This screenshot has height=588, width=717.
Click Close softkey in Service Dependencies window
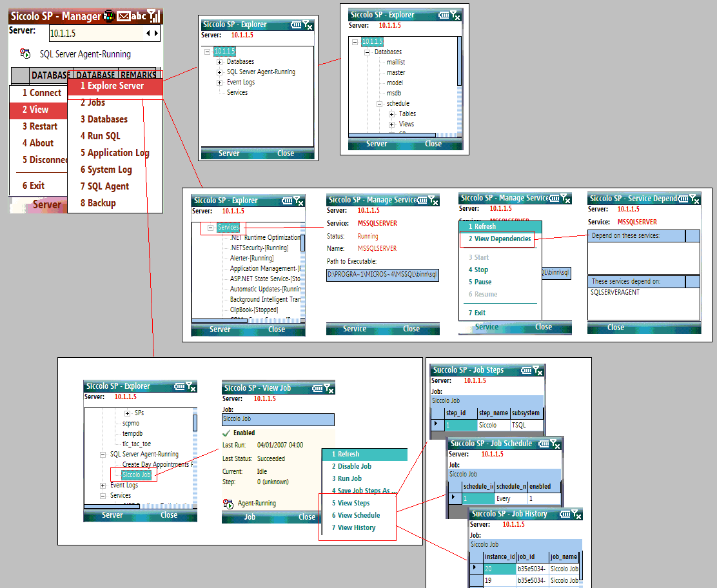(x=616, y=328)
